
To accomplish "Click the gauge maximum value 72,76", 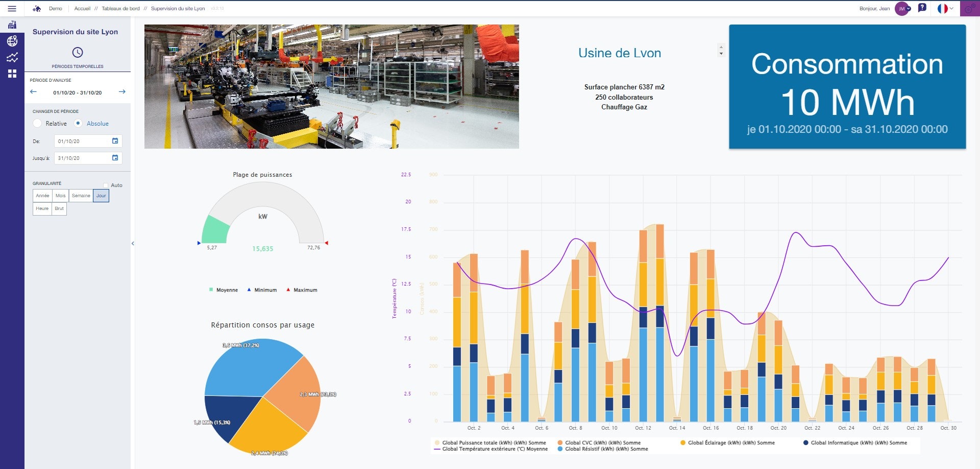I will tap(313, 248).
